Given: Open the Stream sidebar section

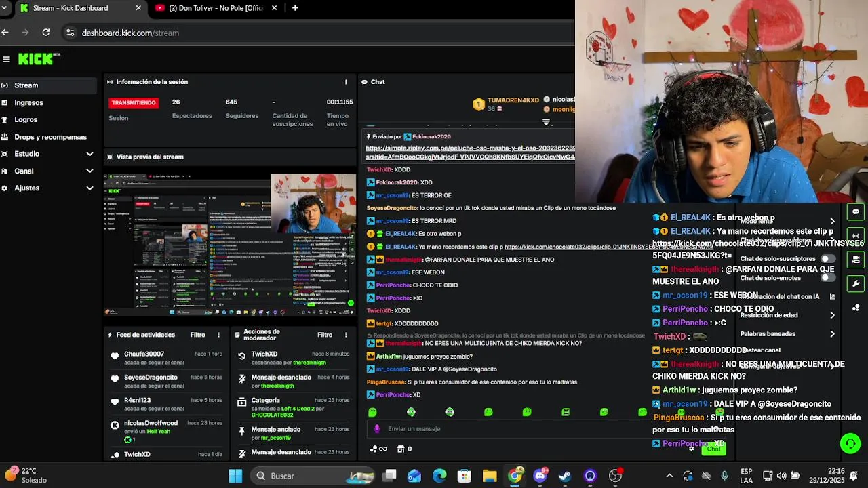Looking at the screenshot, I should (48, 85).
